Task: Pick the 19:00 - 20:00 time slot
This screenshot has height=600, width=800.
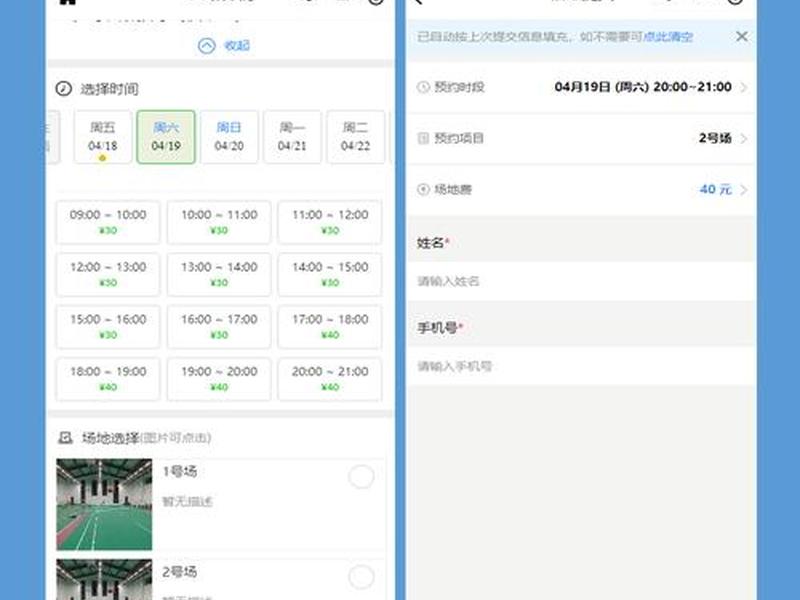Action: 219,379
